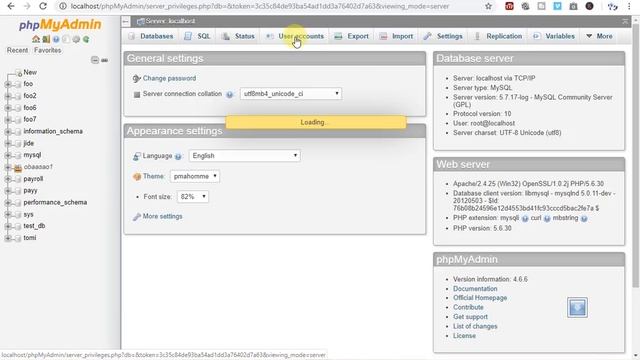Click the red browser extension icon
Screen dimensions: 640x360
click(x=509, y=7)
